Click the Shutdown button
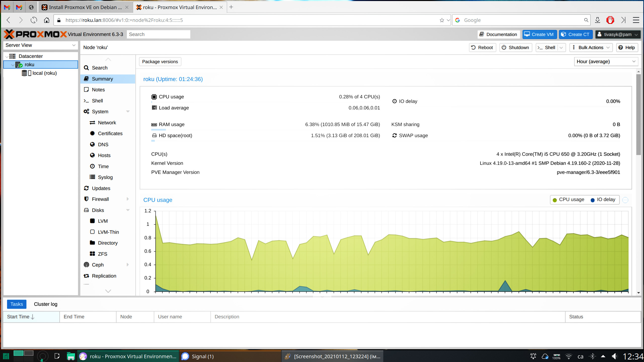The width and height of the screenshot is (644, 362). (515, 48)
